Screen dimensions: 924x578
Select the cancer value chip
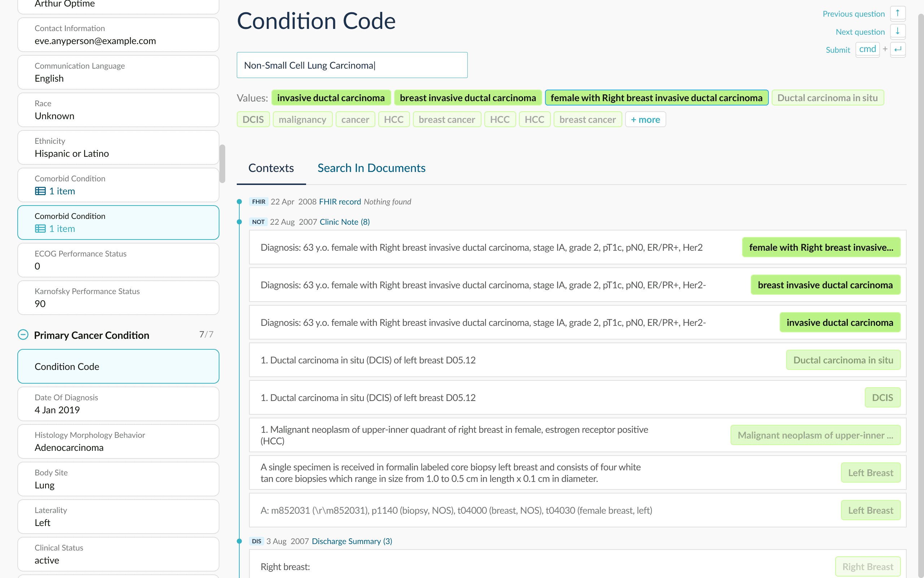(355, 119)
